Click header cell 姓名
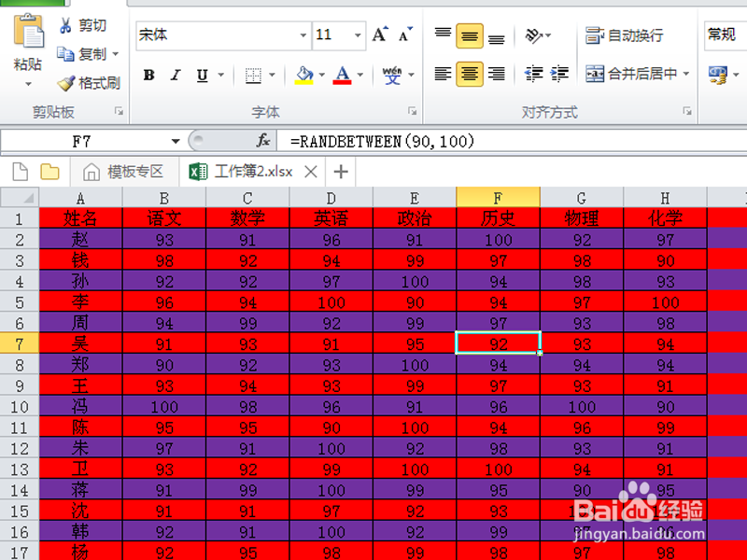 (x=80, y=218)
